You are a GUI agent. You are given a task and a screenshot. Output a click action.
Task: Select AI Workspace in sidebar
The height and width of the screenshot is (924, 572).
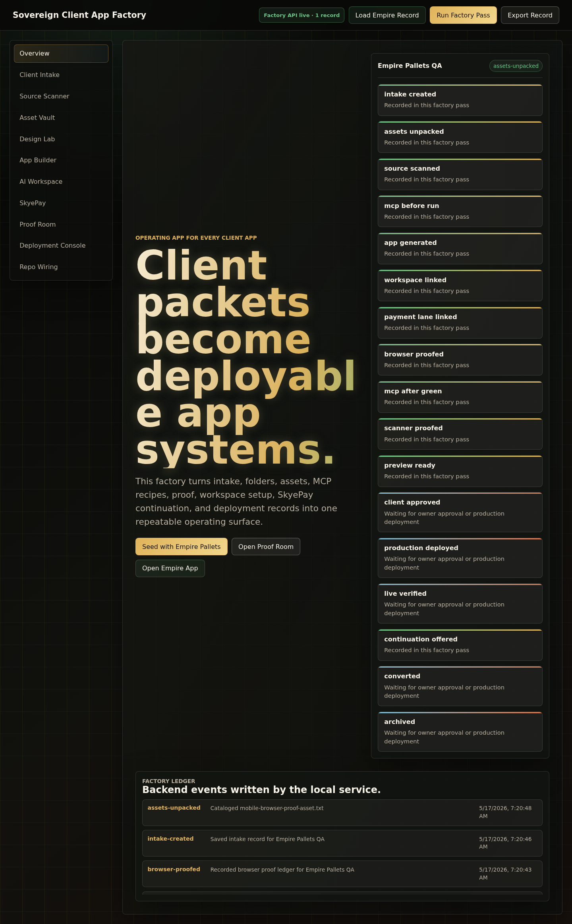(61, 182)
